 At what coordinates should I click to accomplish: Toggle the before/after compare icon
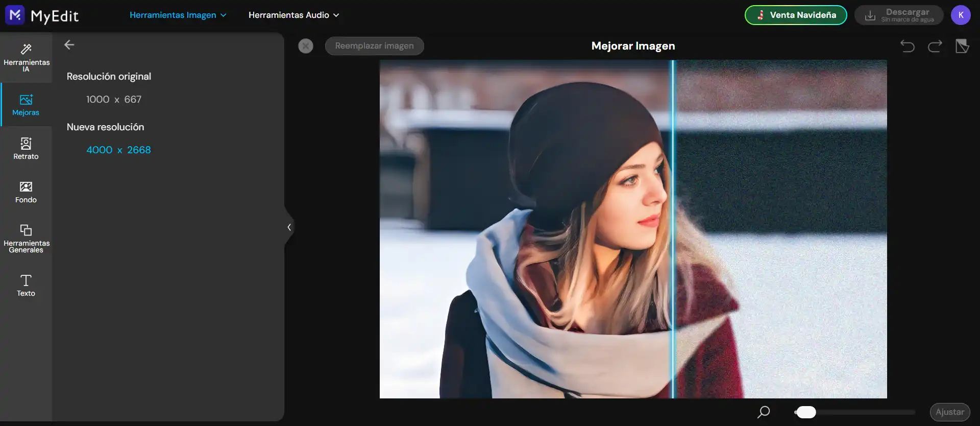coord(962,46)
